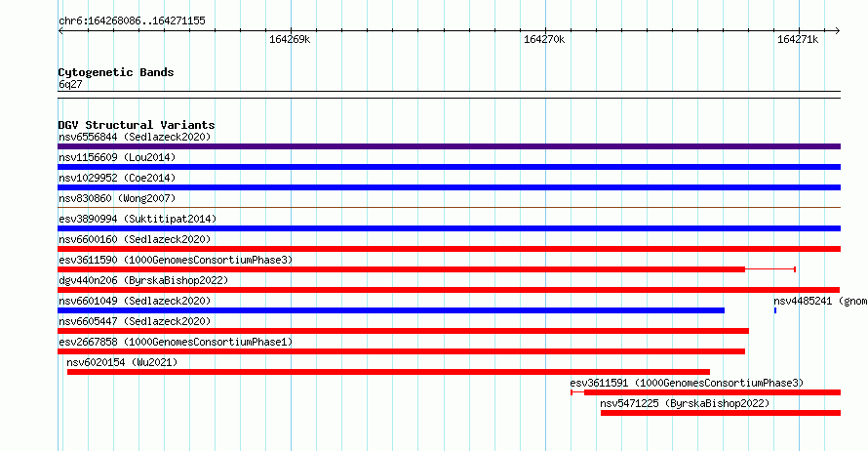This screenshot has width=868, height=451.
Task: Click esv2667858 (1000GenomesConsortiumPhase1) label
Action: [176, 342]
